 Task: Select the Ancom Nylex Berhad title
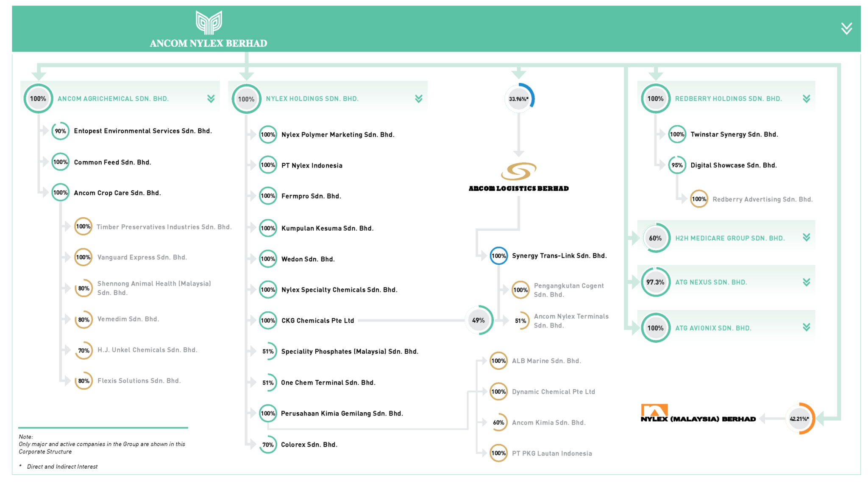pyautogui.click(x=209, y=43)
